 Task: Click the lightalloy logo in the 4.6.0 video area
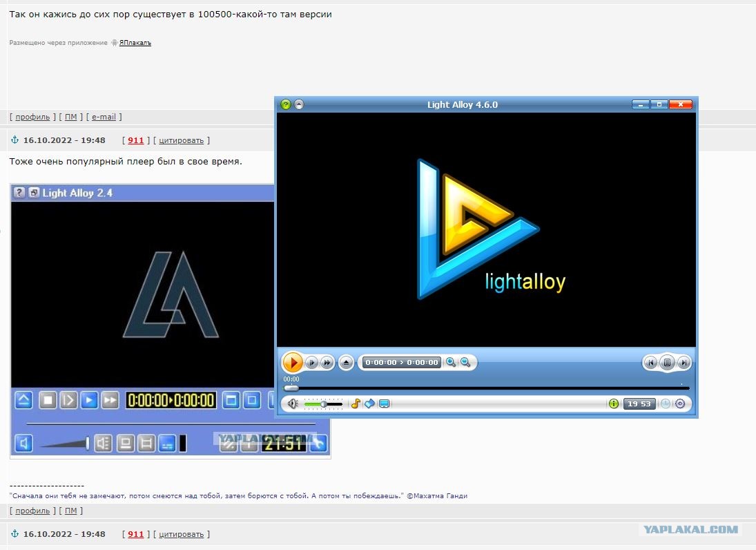pos(490,229)
